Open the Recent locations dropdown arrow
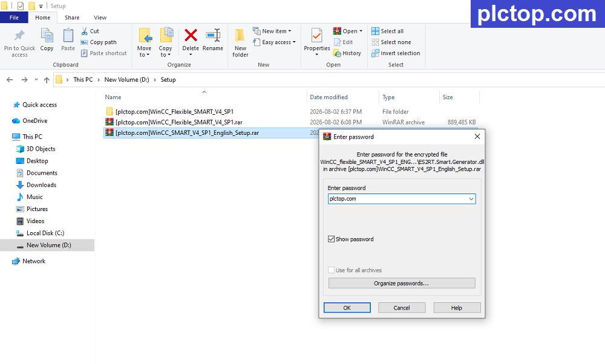The image size is (605, 364). [x=36, y=80]
